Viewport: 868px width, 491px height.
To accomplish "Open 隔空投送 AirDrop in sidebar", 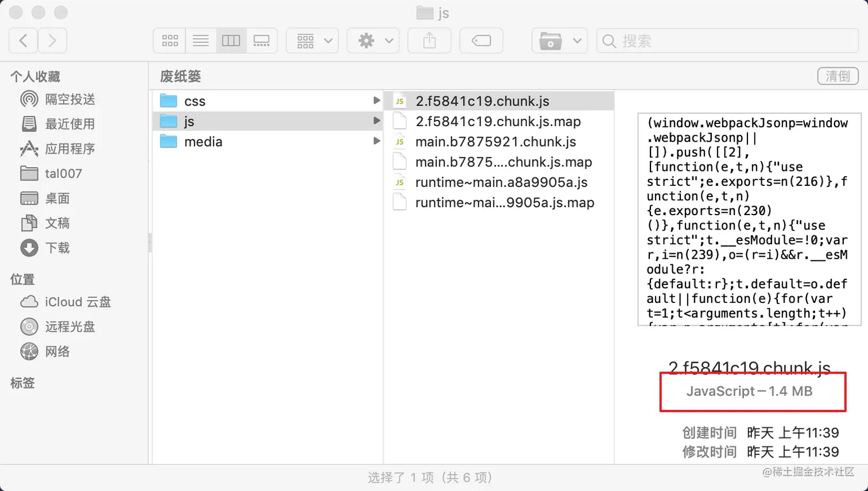I will pyautogui.click(x=57, y=99).
